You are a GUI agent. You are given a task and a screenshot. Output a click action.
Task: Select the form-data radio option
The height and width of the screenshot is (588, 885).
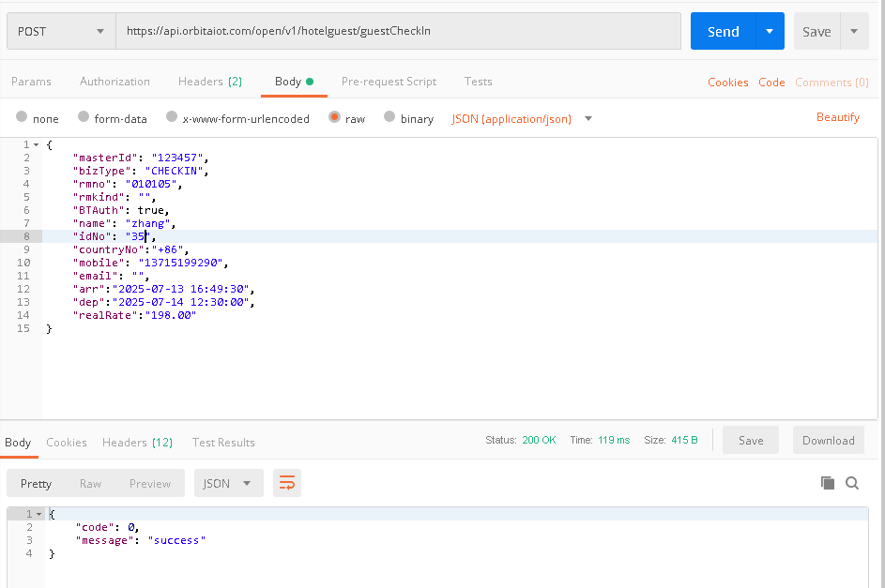[x=84, y=118]
